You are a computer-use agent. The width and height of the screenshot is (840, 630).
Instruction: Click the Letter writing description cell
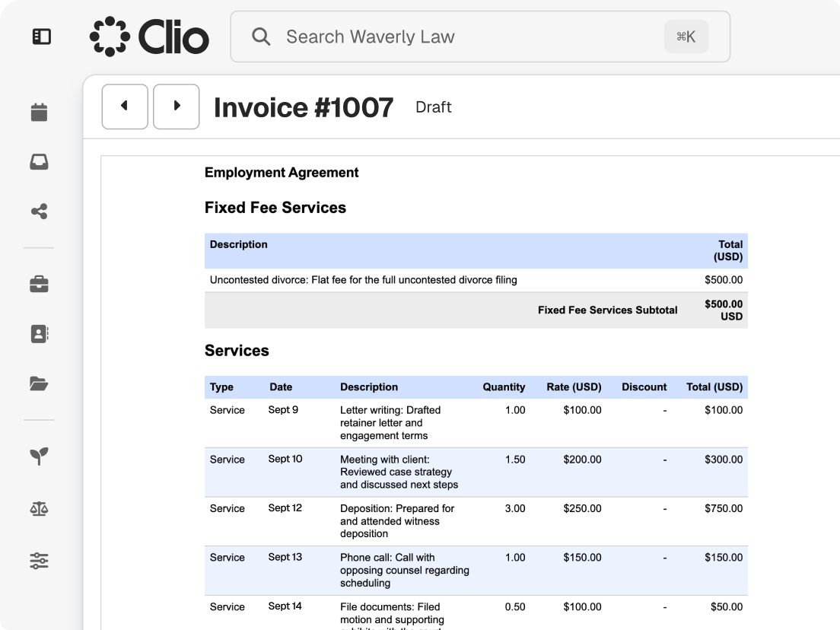[x=390, y=423]
